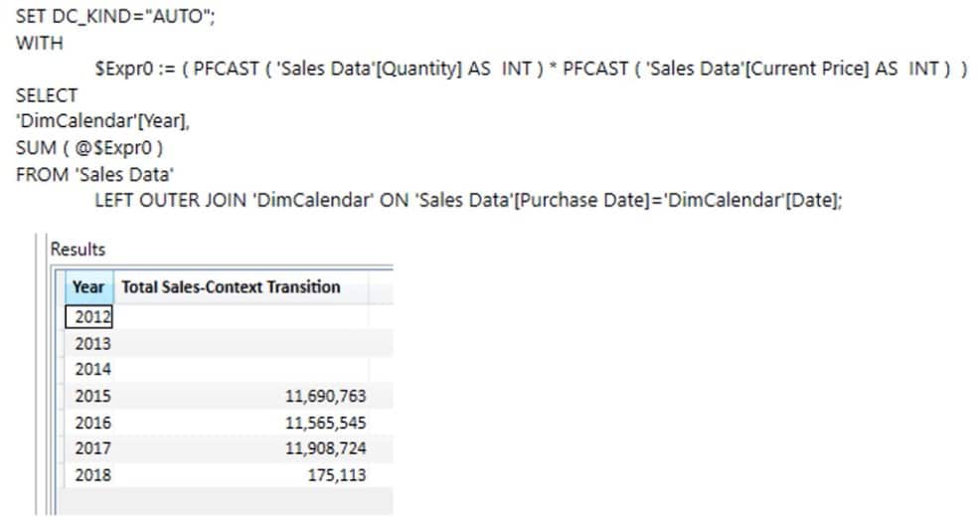Viewport: 980px width, 520px height.
Task: Select the 11,690,763 sales value cell
Action: 241,396
